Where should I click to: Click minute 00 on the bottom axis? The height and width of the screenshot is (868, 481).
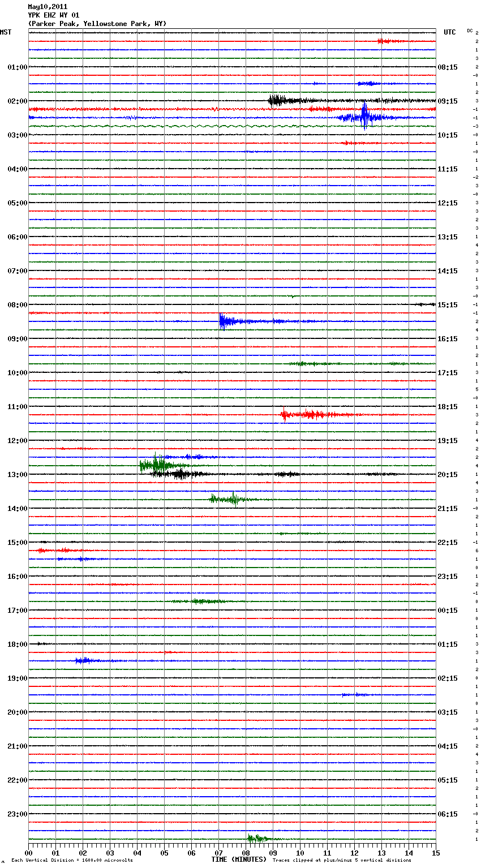(28, 853)
